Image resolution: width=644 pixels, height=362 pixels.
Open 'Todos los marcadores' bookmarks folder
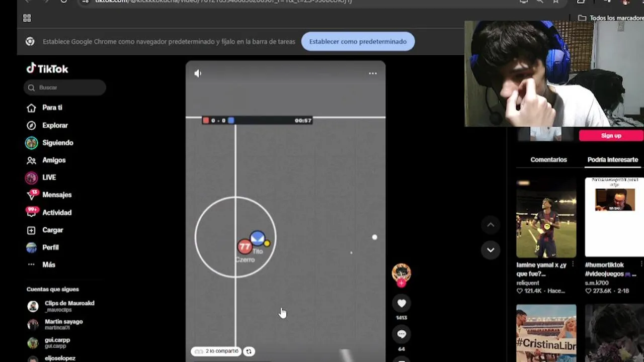click(611, 18)
